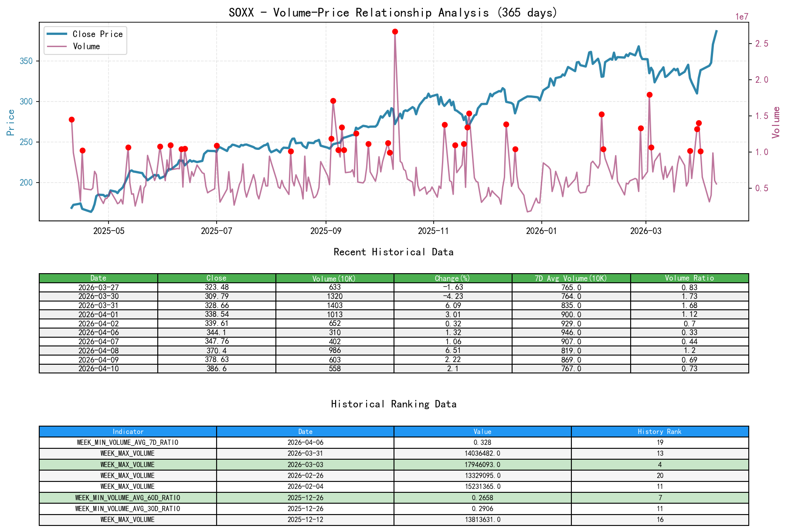788x532 pixels.
Task: Select ranking date "2025-12-12"
Action: (305, 520)
